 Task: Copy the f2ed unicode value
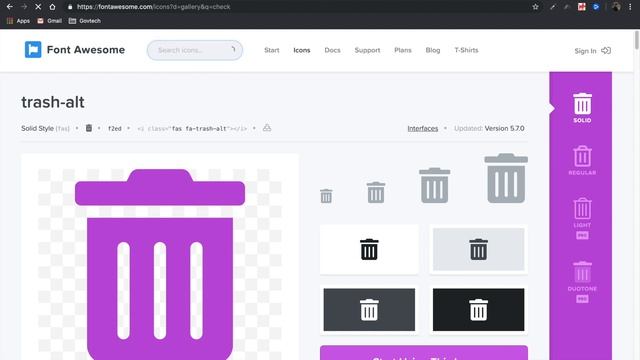[114, 129]
